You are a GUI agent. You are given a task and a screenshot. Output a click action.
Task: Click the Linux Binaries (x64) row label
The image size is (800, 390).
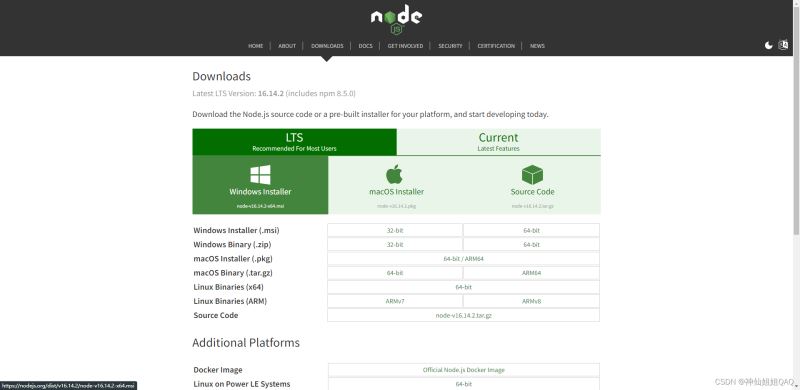[x=229, y=287]
